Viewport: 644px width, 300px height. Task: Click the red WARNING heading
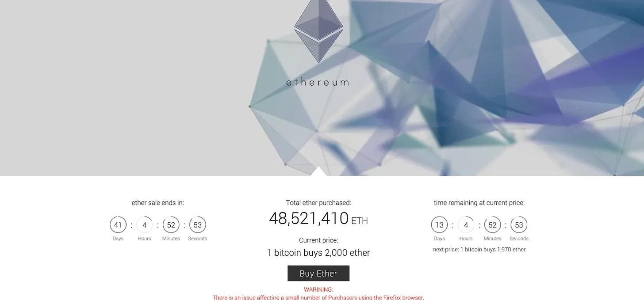pos(318,290)
